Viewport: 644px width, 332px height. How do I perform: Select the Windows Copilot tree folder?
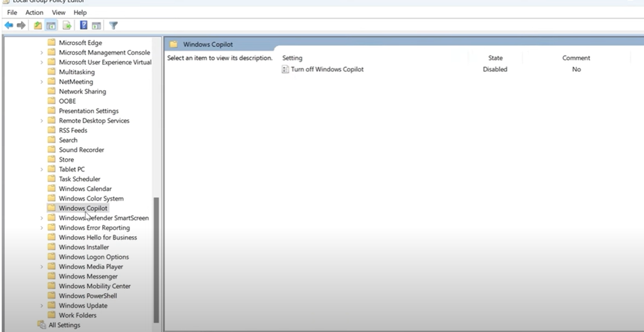tap(83, 208)
